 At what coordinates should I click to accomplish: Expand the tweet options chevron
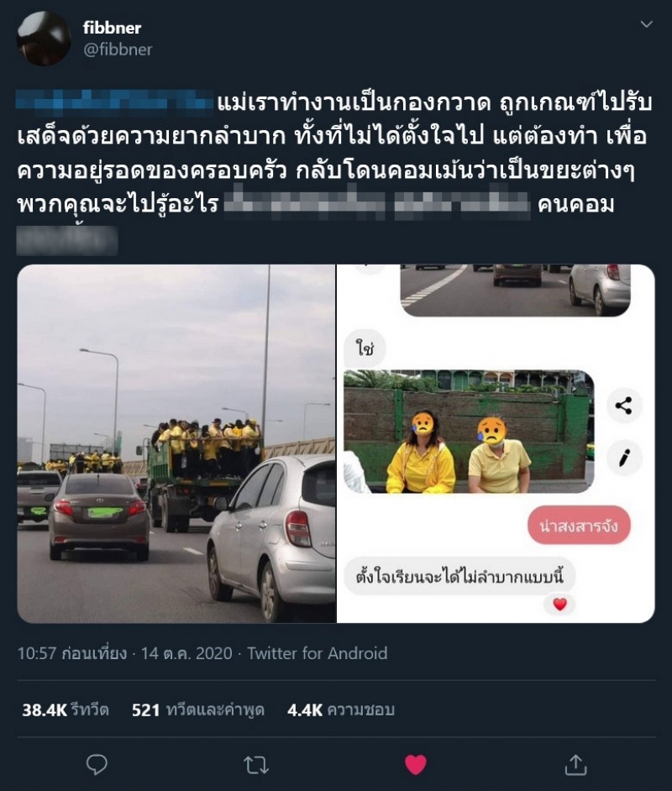(646, 24)
